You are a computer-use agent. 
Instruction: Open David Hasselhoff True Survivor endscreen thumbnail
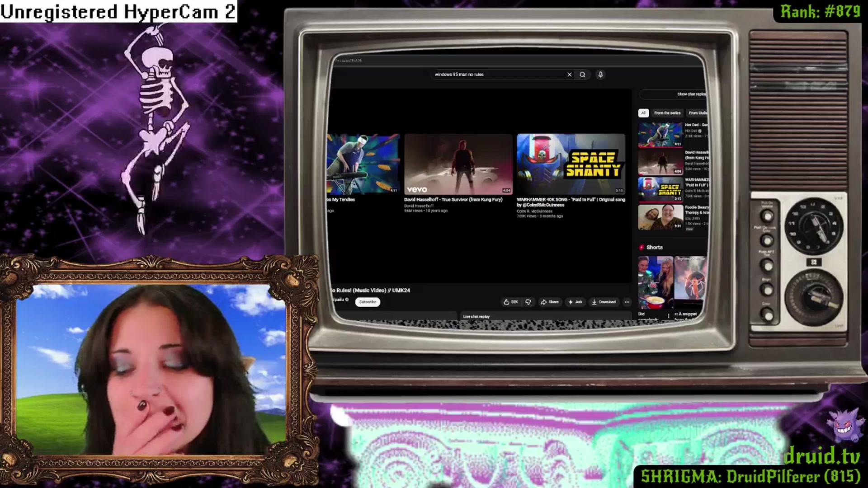tap(458, 164)
